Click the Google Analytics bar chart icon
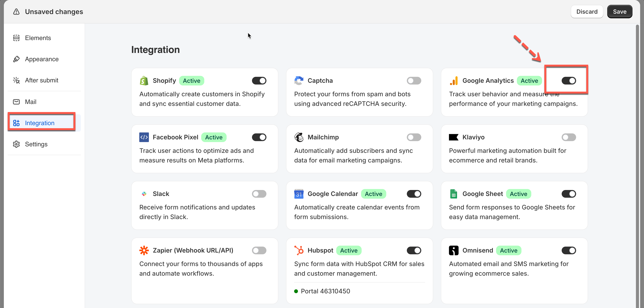The image size is (644, 308). [454, 81]
